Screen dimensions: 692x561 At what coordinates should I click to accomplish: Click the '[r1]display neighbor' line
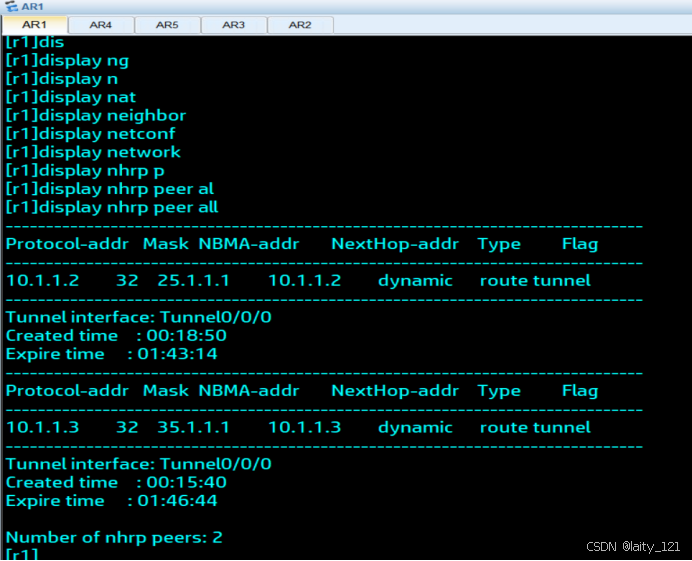click(96, 115)
